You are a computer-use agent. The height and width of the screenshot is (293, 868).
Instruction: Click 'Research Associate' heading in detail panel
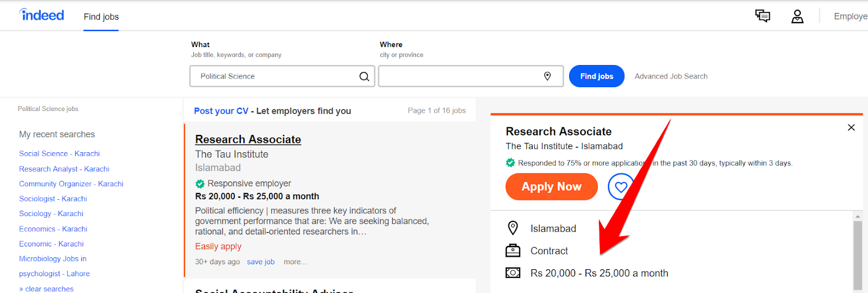(x=559, y=132)
